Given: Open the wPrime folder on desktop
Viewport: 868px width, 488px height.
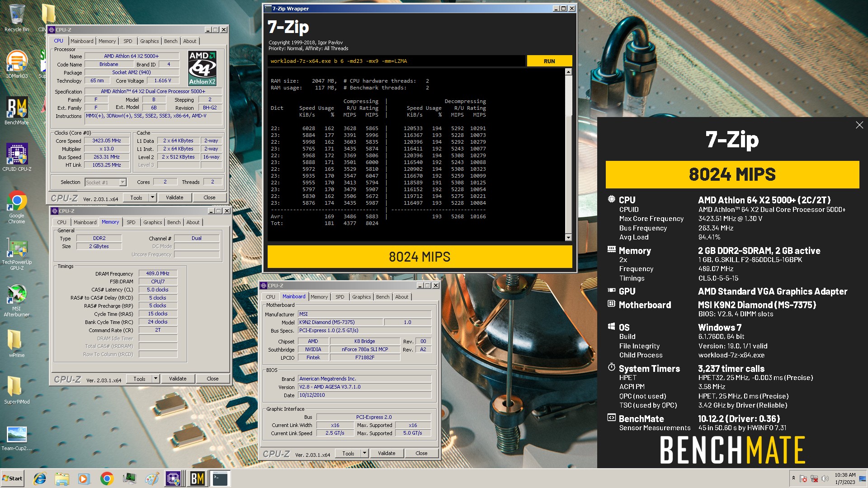Looking at the screenshot, I should coord(17,343).
